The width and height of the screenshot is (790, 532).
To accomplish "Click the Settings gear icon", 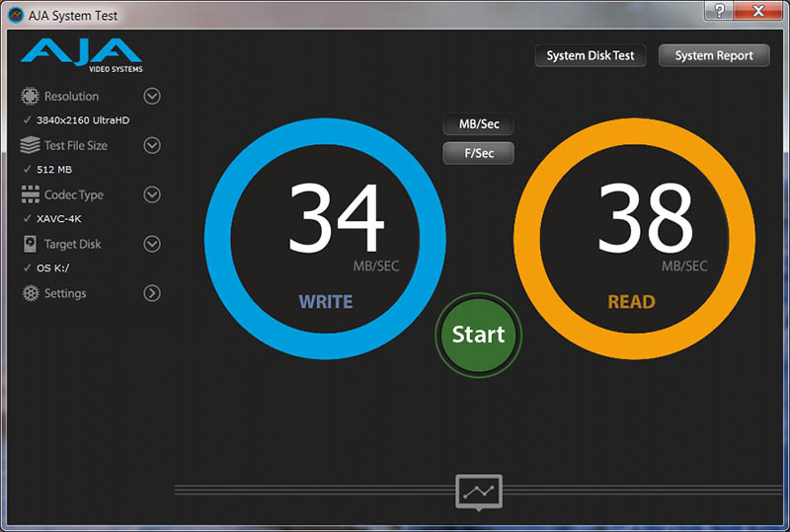I will pyautogui.click(x=30, y=293).
